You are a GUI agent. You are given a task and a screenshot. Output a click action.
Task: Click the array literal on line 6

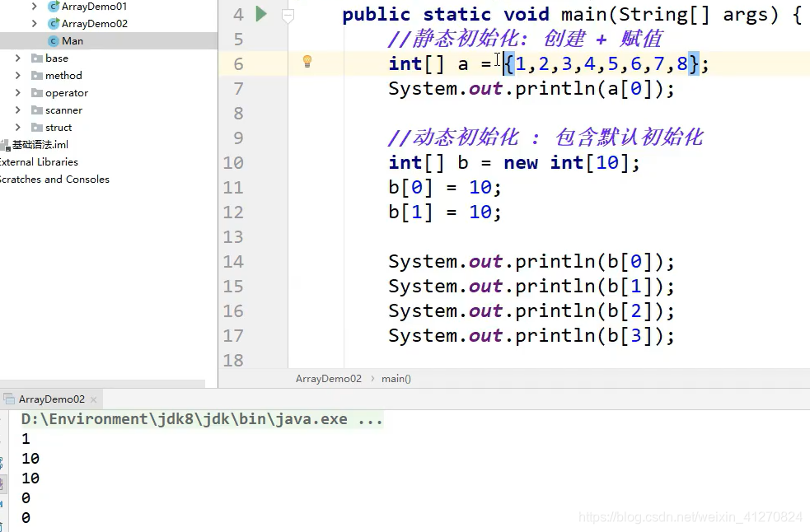602,64
